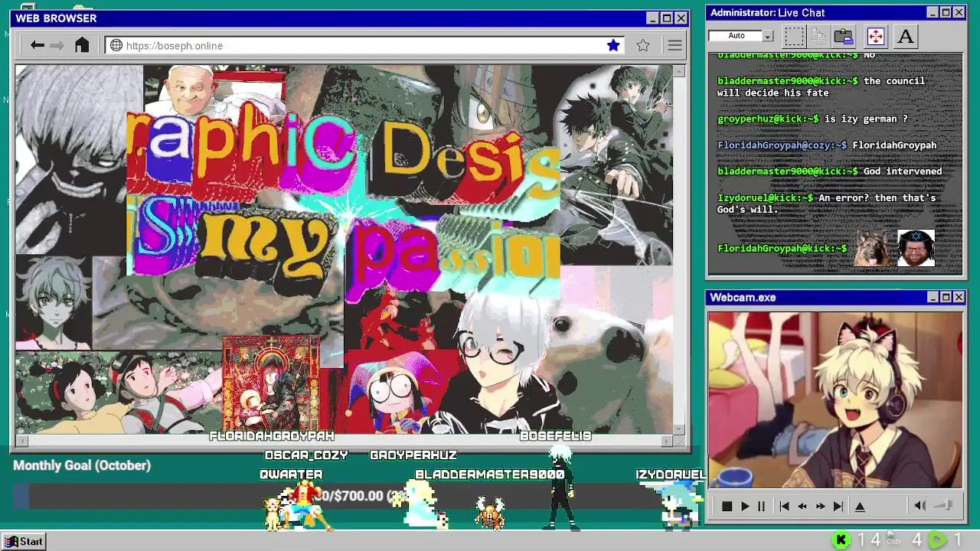This screenshot has width=980, height=551.
Task: Toggle the red fullscreen arrows icon
Action: click(x=875, y=36)
